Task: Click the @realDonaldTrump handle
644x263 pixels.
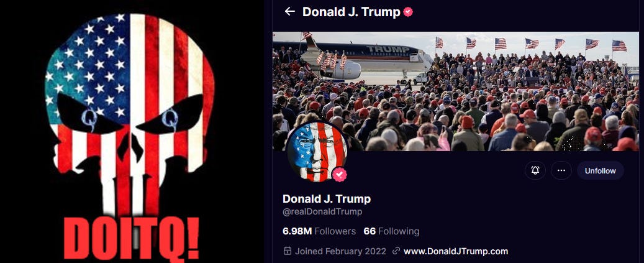Action: coord(322,212)
